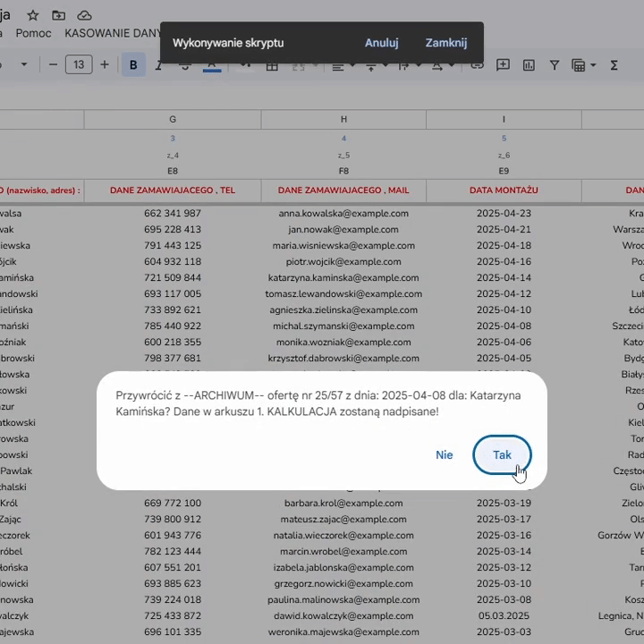Click the insert link icon

[x=477, y=64]
